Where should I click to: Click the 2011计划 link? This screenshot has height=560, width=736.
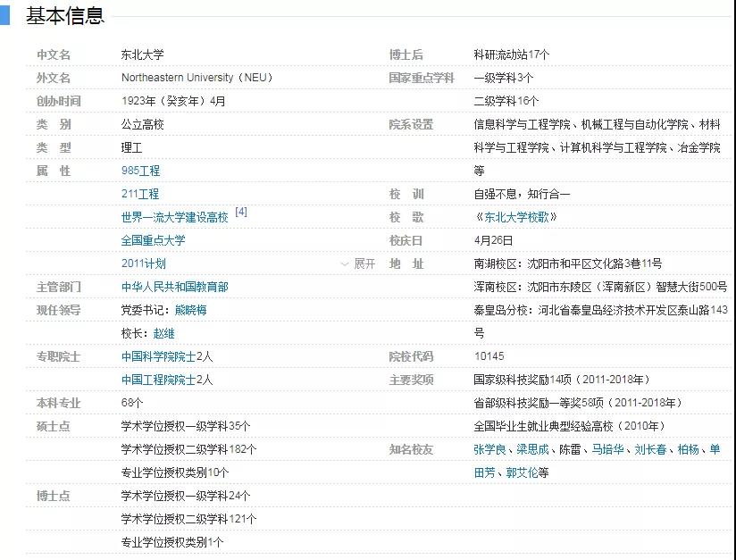tap(144, 264)
